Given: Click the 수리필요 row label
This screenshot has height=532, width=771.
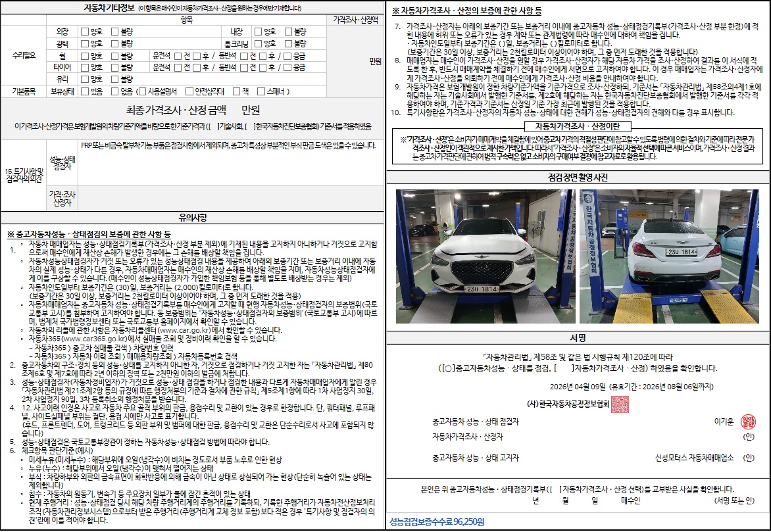Looking at the screenshot, I should click(x=24, y=55).
